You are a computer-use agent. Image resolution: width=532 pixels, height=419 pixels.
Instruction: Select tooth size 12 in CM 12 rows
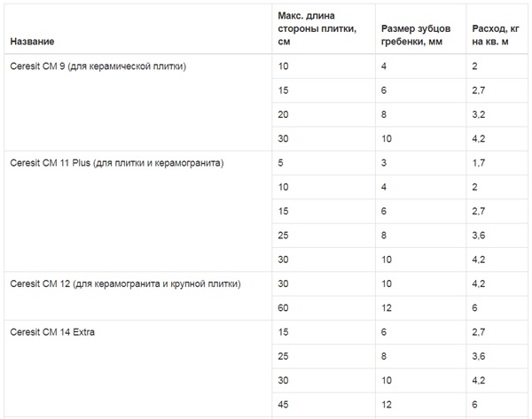click(387, 307)
